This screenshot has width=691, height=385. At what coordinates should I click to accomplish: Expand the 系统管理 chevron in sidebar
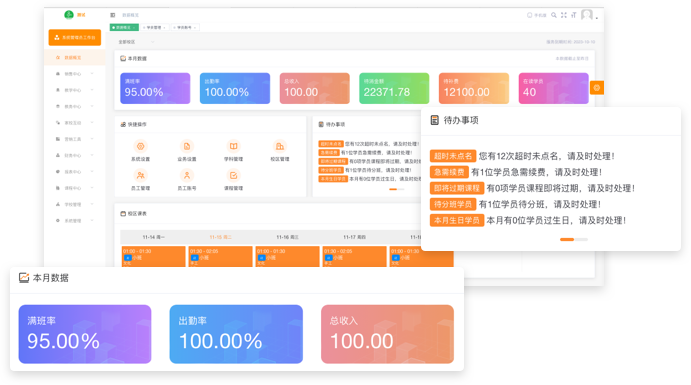click(x=92, y=220)
